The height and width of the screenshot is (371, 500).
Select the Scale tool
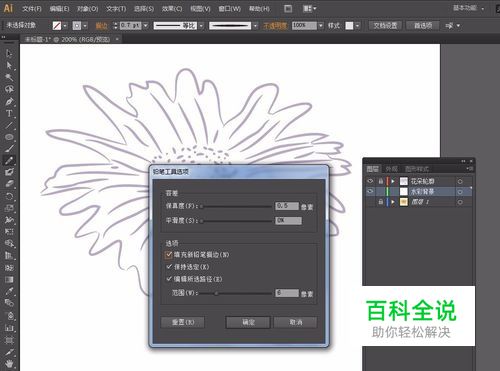pos(9,208)
